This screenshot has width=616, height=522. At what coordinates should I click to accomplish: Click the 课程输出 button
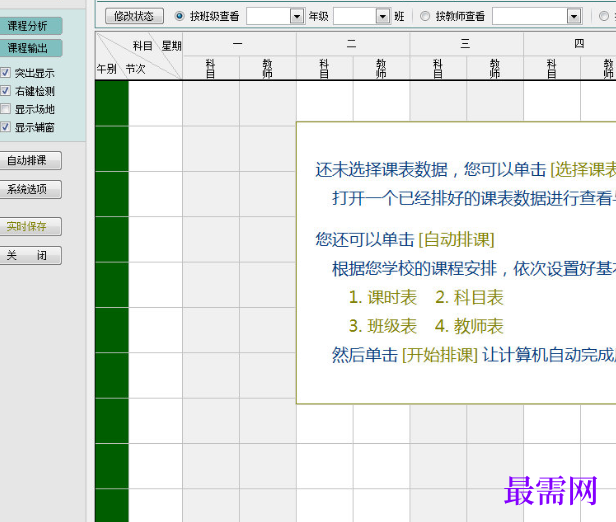30,48
